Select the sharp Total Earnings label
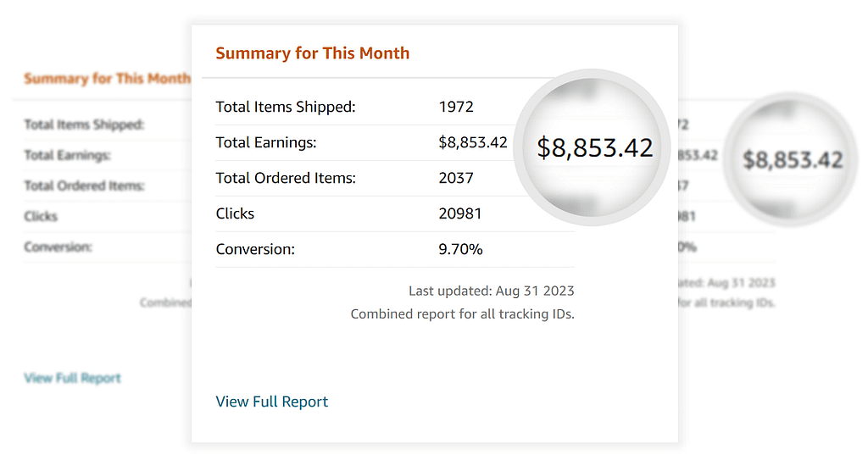Screen dimensions: 868x471 266,142
